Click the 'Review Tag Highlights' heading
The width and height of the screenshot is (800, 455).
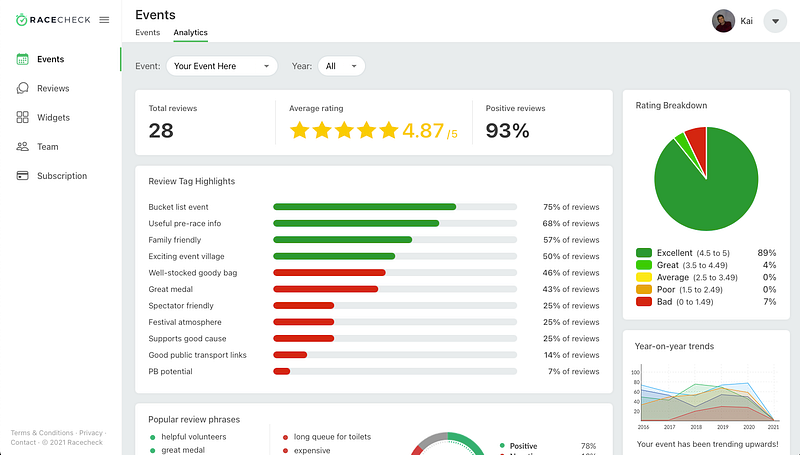coord(192,181)
